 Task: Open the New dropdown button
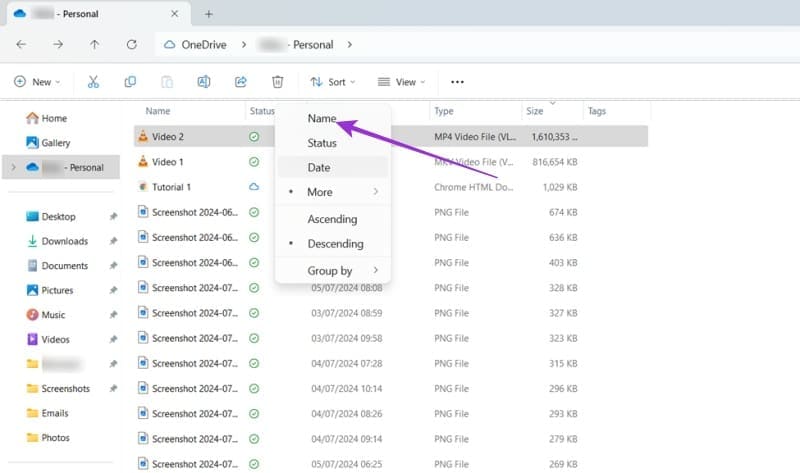coord(37,82)
